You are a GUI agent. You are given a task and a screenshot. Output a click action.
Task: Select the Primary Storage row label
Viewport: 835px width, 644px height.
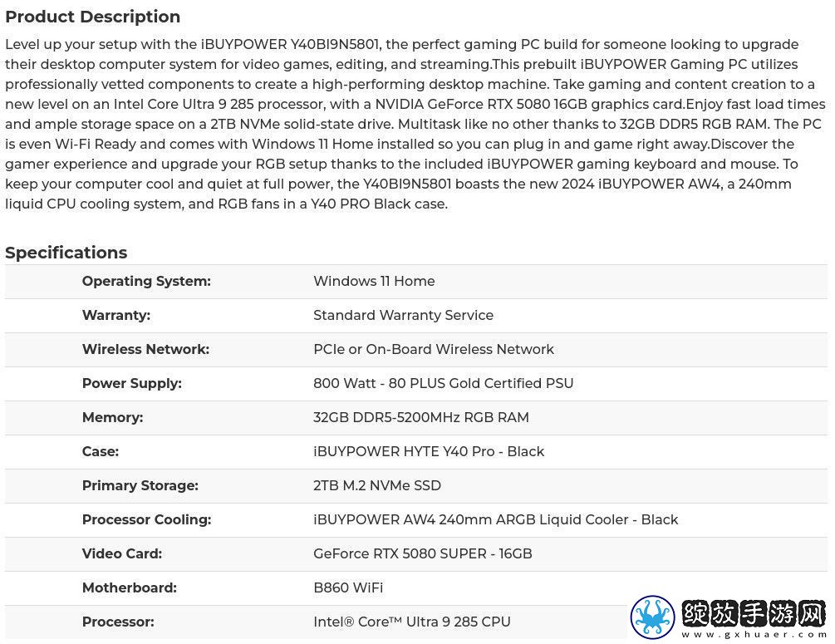click(x=140, y=486)
